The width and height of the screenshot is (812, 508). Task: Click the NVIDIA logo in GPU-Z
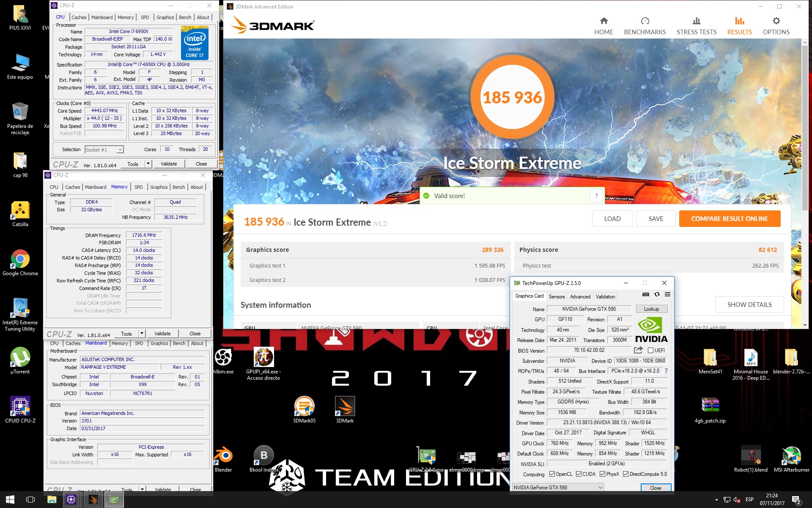tap(651, 330)
